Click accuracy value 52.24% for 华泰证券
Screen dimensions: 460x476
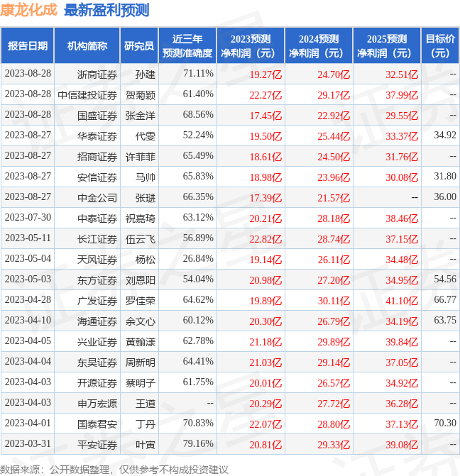[198, 135]
